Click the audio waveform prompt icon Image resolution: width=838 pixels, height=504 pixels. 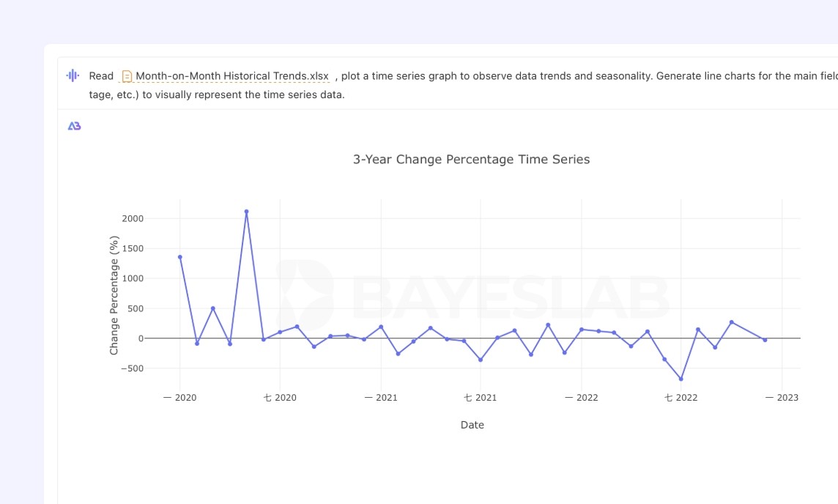73,75
